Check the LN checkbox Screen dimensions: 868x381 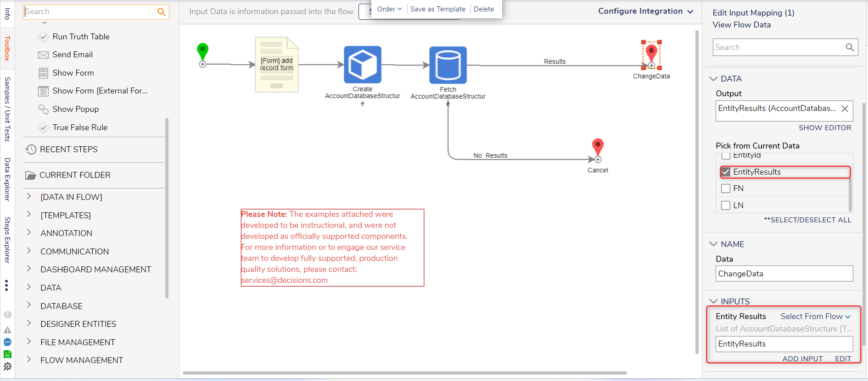click(x=726, y=205)
